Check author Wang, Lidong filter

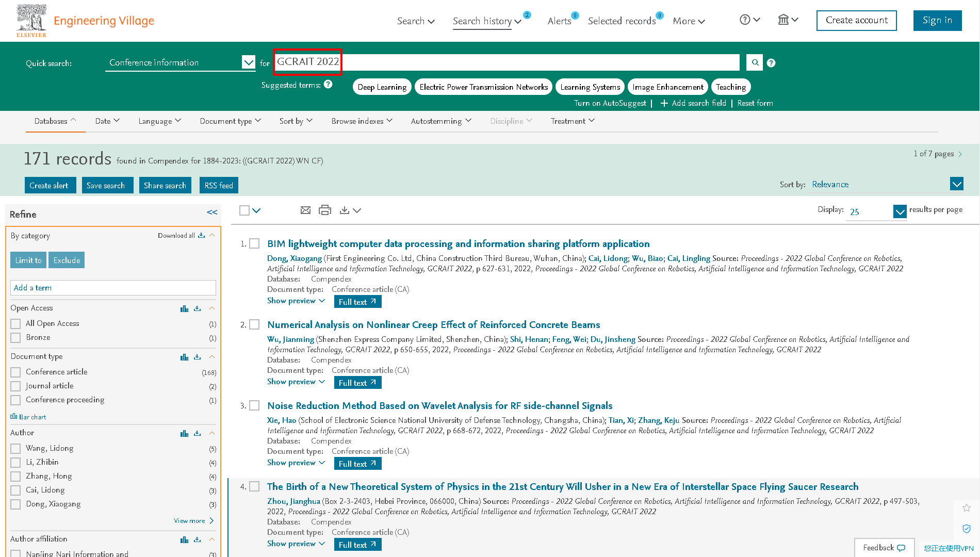(x=15, y=448)
